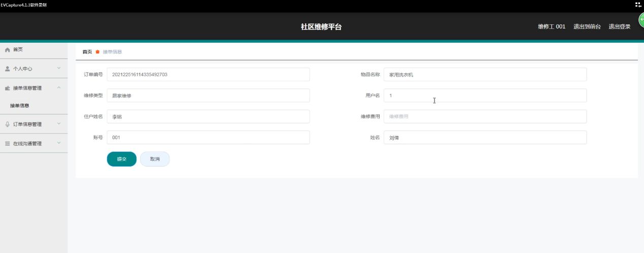644x253 pixels.
Task: Click the 住户姓名 field label
Action: (93, 116)
